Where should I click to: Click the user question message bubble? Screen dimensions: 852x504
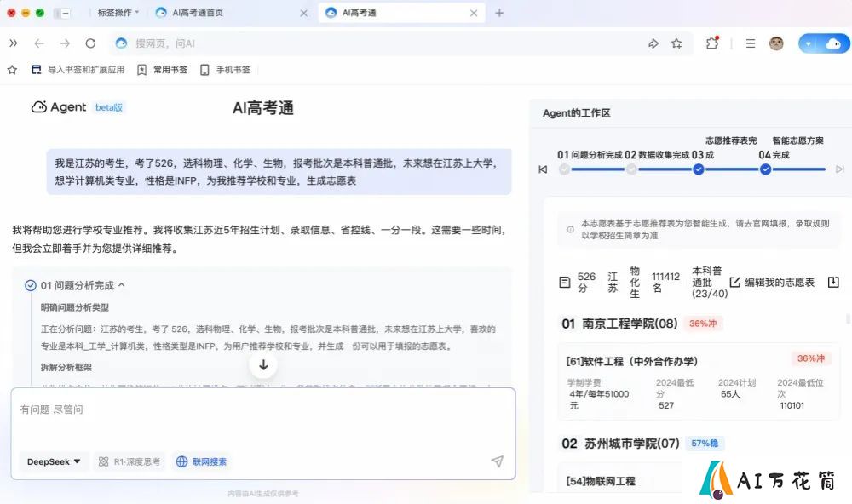coord(279,172)
